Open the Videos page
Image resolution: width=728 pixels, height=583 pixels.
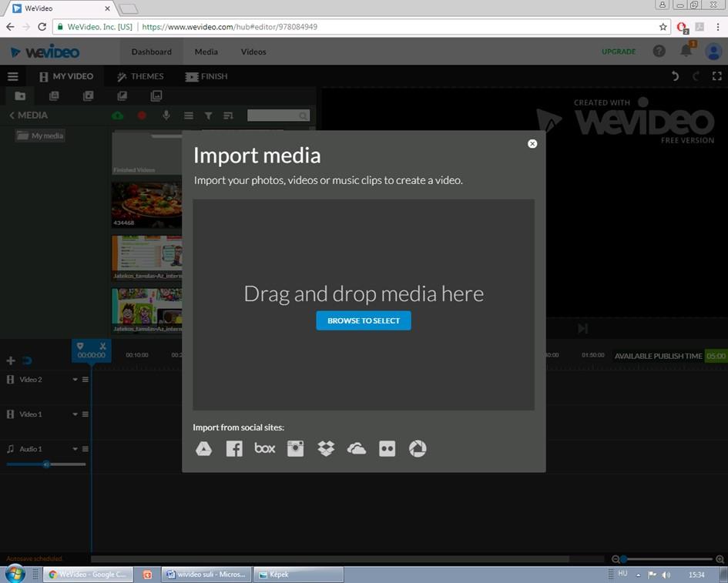(x=253, y=52)
